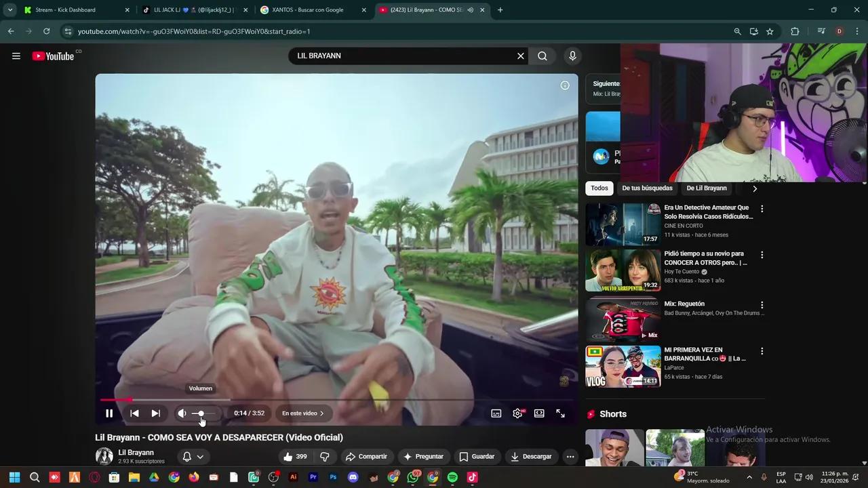Open YouTube search by voice
This screenshot has width=868, height=488.
(x=572, y=56)
